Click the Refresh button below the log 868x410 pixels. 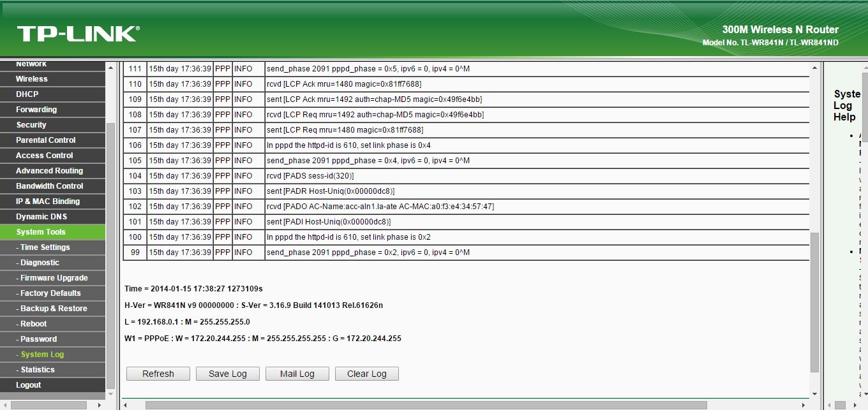[x=158, y=374]
